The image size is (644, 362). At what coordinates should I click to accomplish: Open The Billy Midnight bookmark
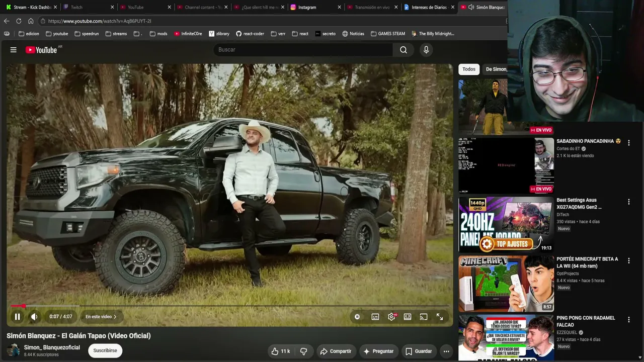tap(433, 34)
